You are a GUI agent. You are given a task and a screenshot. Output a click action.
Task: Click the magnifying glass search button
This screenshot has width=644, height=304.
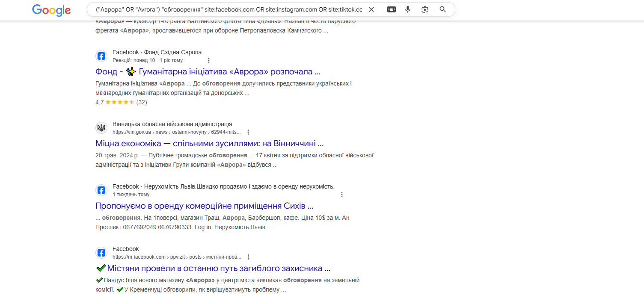pos(443,9)
